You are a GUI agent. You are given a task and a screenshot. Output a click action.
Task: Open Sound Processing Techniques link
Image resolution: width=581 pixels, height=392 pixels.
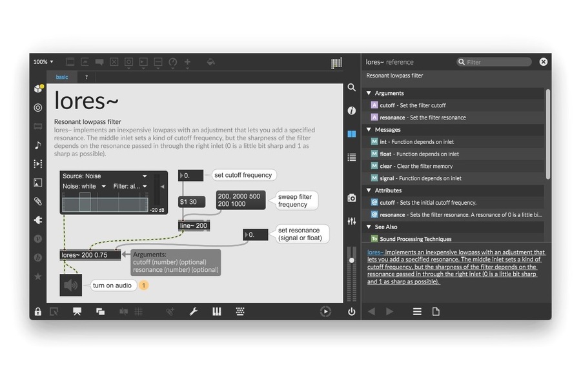415,239
